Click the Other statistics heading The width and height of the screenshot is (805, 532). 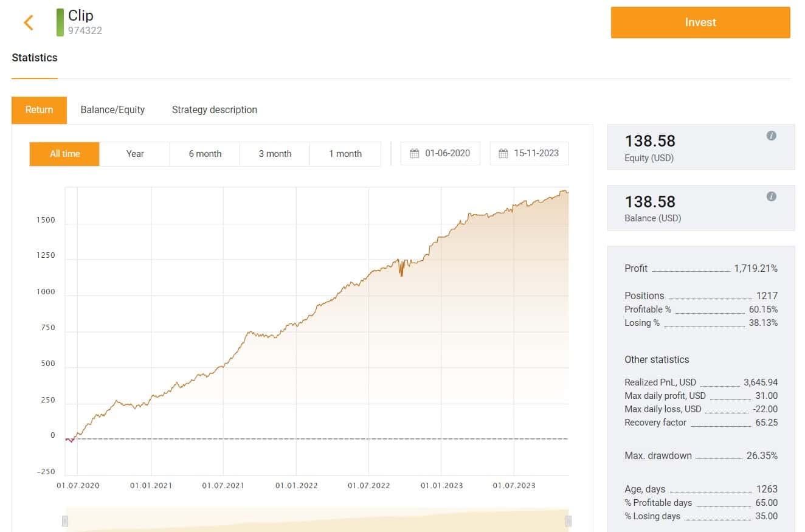[657, 359]
